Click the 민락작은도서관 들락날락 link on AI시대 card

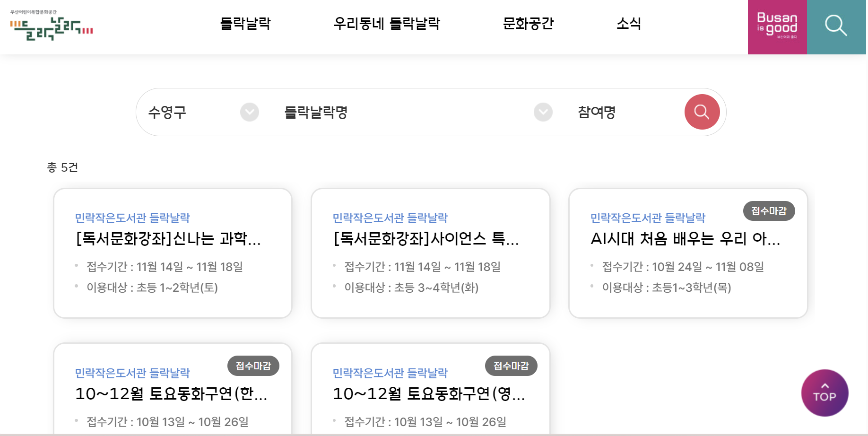point(647,218)
